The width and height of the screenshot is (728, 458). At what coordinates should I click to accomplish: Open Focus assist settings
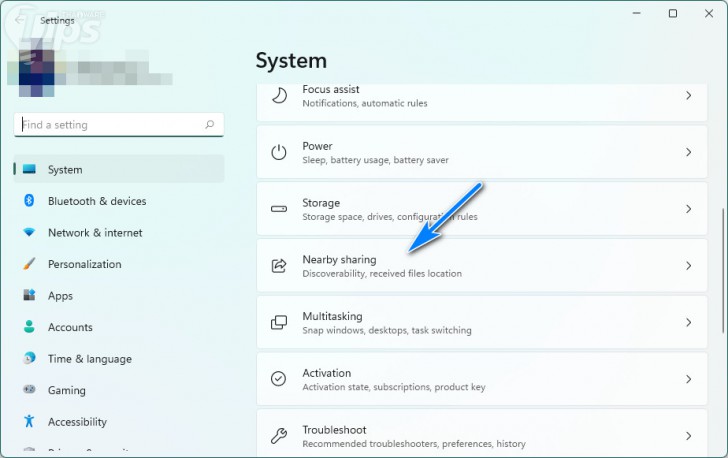482,103
